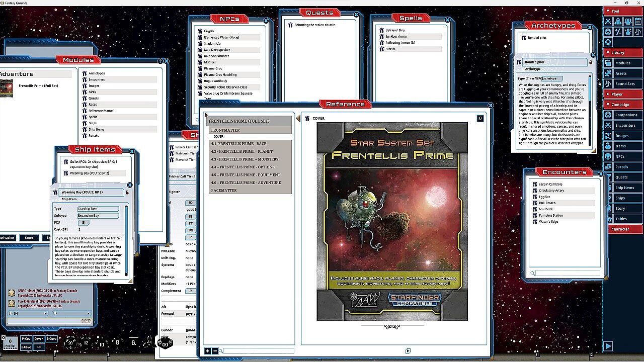Screen dimensions: 644x362
Task: Click the sidebar collapse arrow at the bottom right
Action: tap(608, 346)
